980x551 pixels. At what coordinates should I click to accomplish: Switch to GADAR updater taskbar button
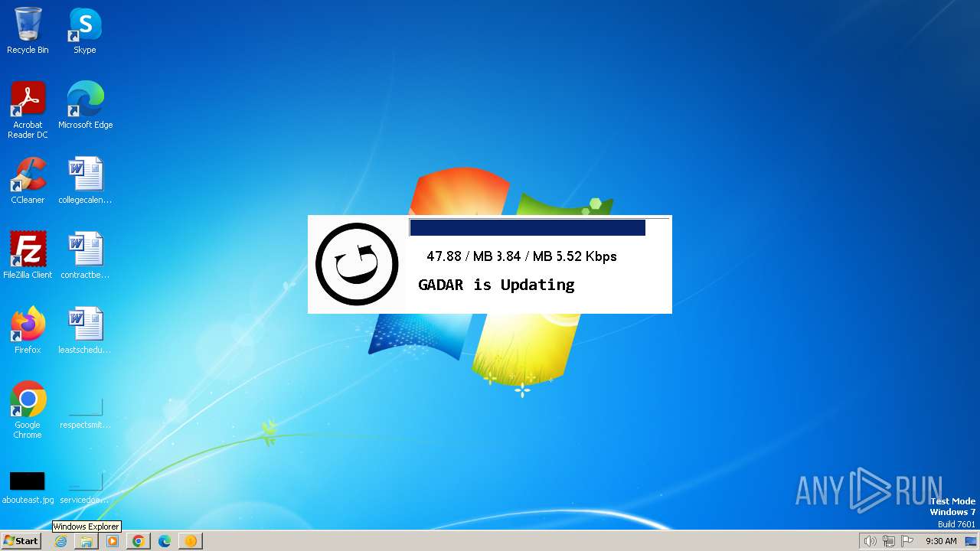[x=191, y=541]
